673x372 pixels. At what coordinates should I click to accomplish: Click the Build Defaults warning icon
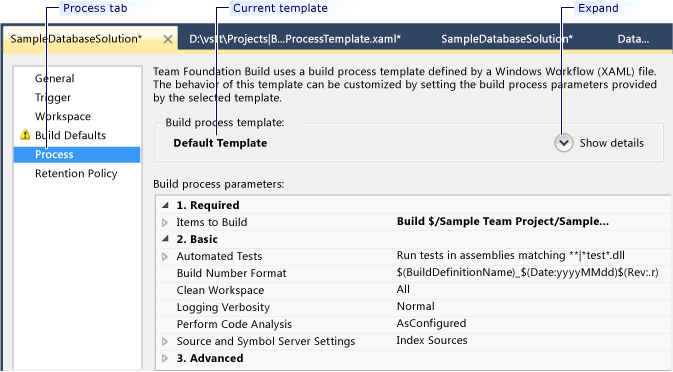[25, 135]
